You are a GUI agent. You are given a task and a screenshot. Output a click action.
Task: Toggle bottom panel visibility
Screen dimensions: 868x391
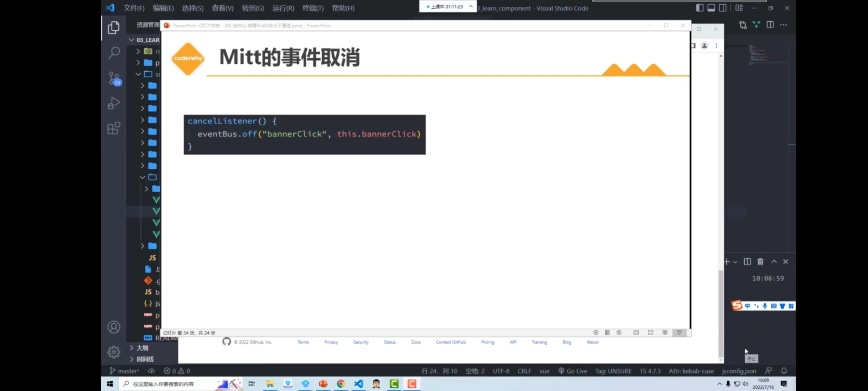point(711,8)
